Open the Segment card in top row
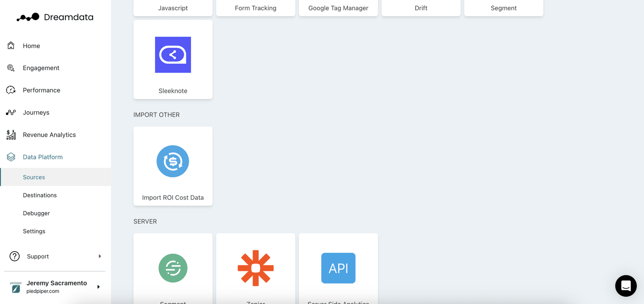 [x=504, y=8]
